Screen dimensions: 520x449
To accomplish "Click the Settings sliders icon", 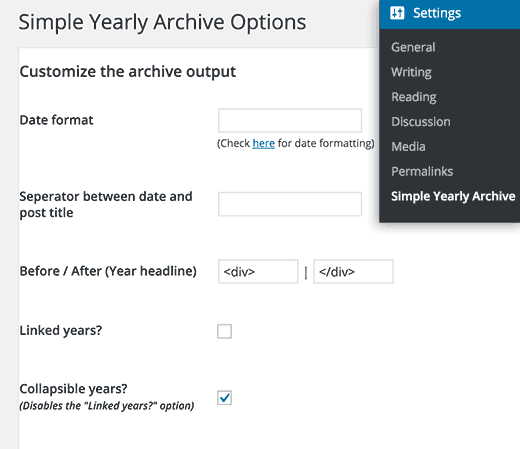I will pyautogui.click(x=397, y=13).
